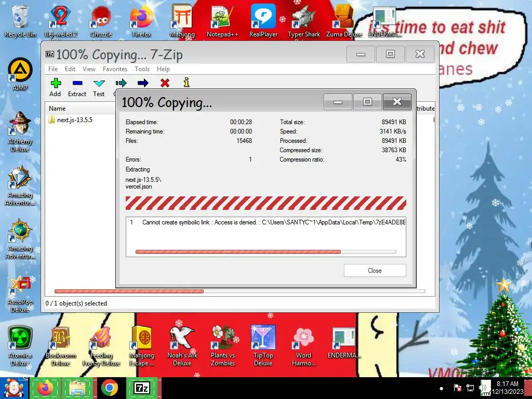Launch RealPlayer desktop shortcut
This screenshot has height=399, width=532.
[263, 21]
